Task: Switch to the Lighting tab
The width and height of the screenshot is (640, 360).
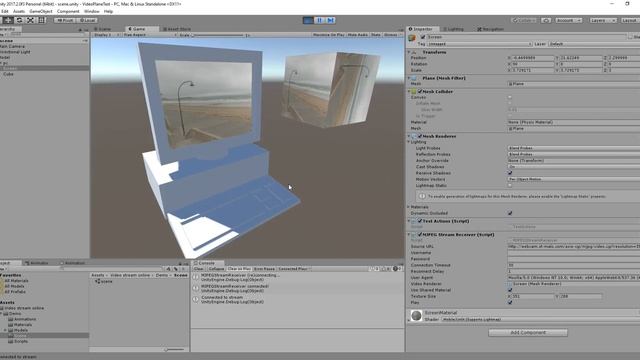Action: pyautogui.click(x=453, y=29)
